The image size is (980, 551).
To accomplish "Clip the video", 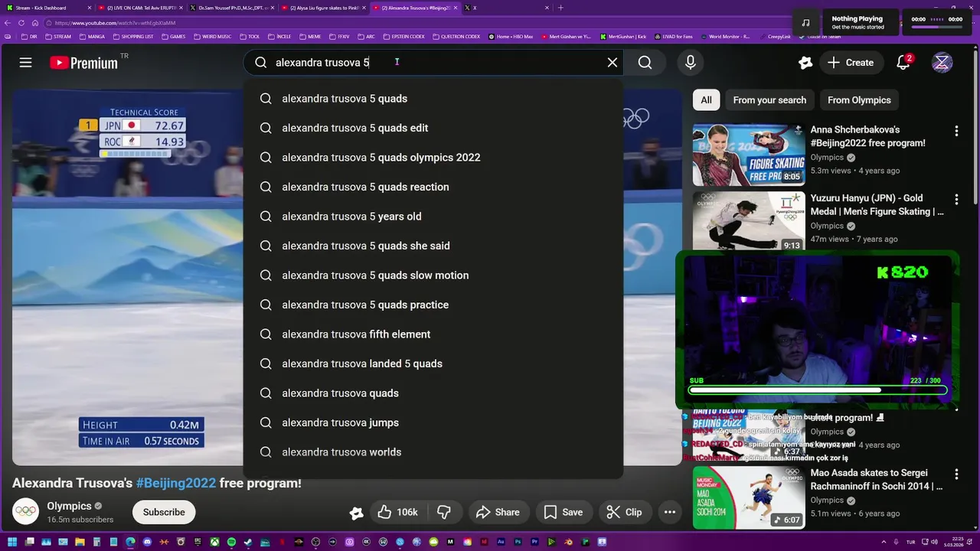I will (x=624, y=512).
